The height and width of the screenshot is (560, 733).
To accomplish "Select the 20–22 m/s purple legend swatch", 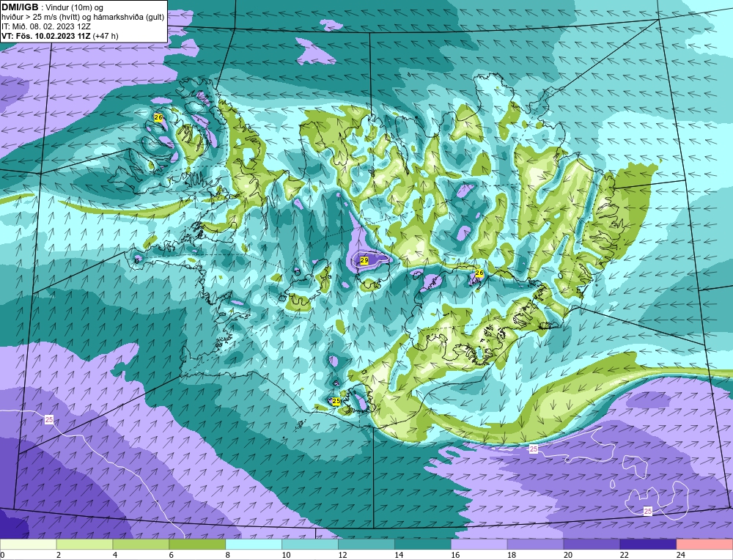I will coord(592,545).
